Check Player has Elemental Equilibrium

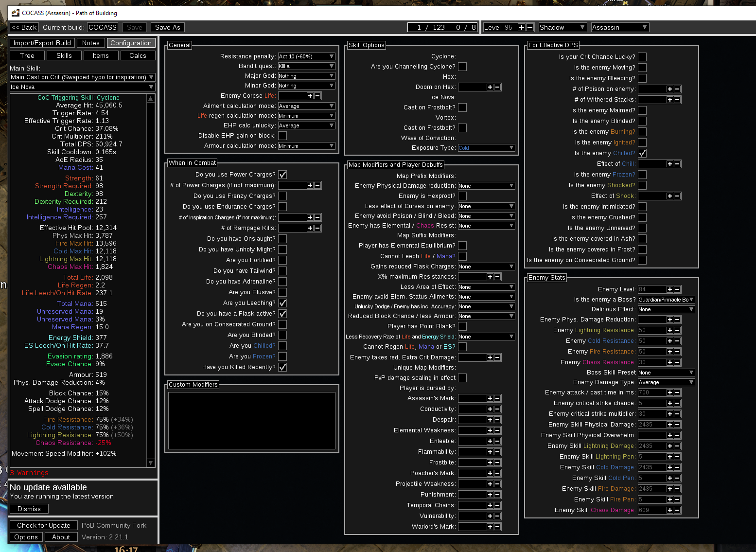462,246
